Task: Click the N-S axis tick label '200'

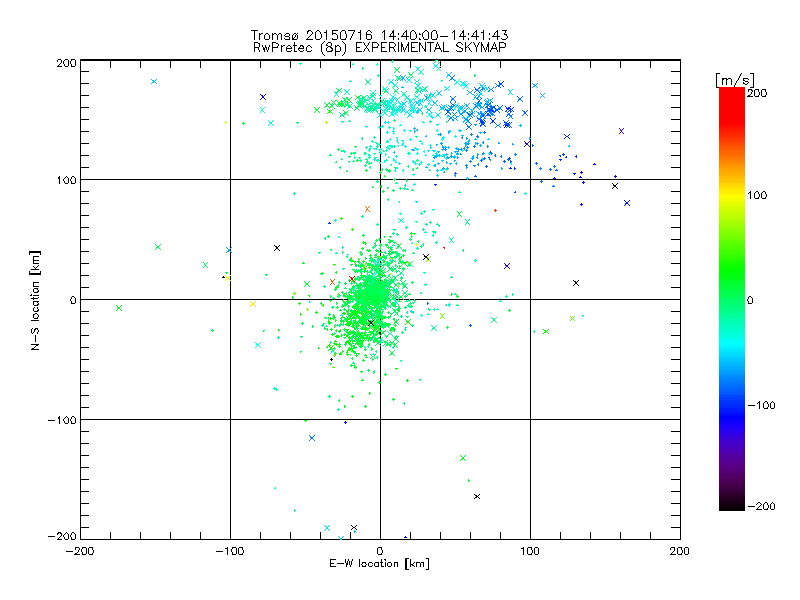Action: 66,63
